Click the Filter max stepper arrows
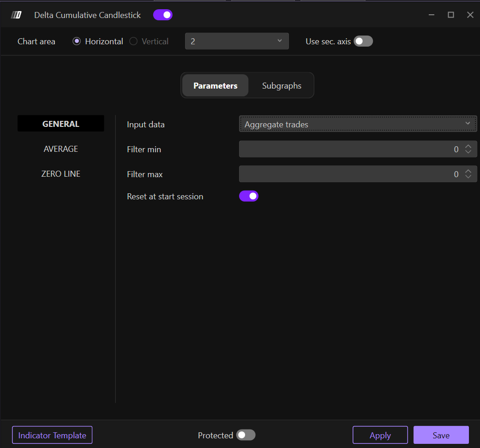Viewport: 480px width, 448px height. pyautogui.click(x=468, y=174)
